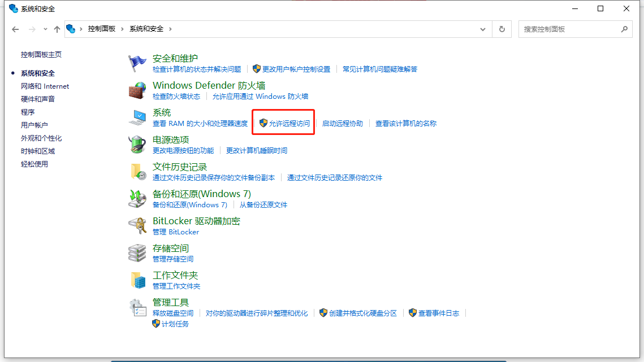Image resolution: width=644 pixels, height=362 pixels.
Task: Click the title bar window icon
Action: 13,8
